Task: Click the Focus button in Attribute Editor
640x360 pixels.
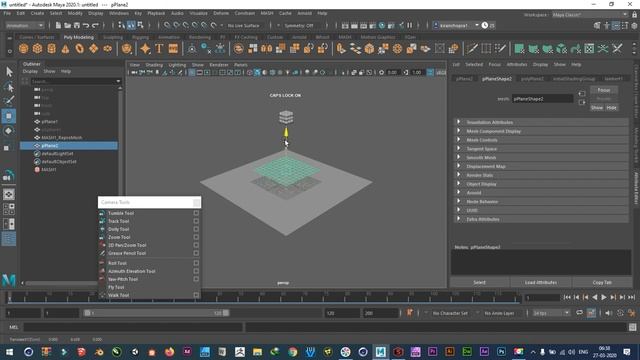Action: coord(604,90)
